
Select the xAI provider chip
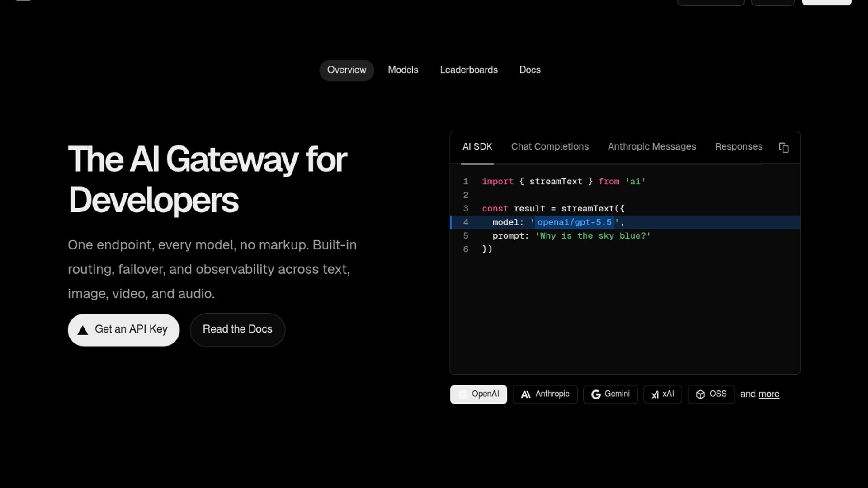pyautogui.click(x=663, y=394)
